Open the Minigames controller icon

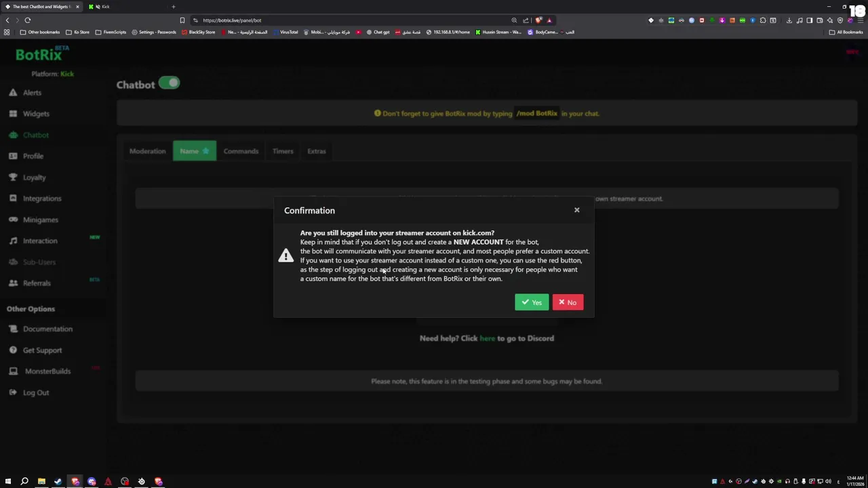pyautogui.click(x=13, y=220)
